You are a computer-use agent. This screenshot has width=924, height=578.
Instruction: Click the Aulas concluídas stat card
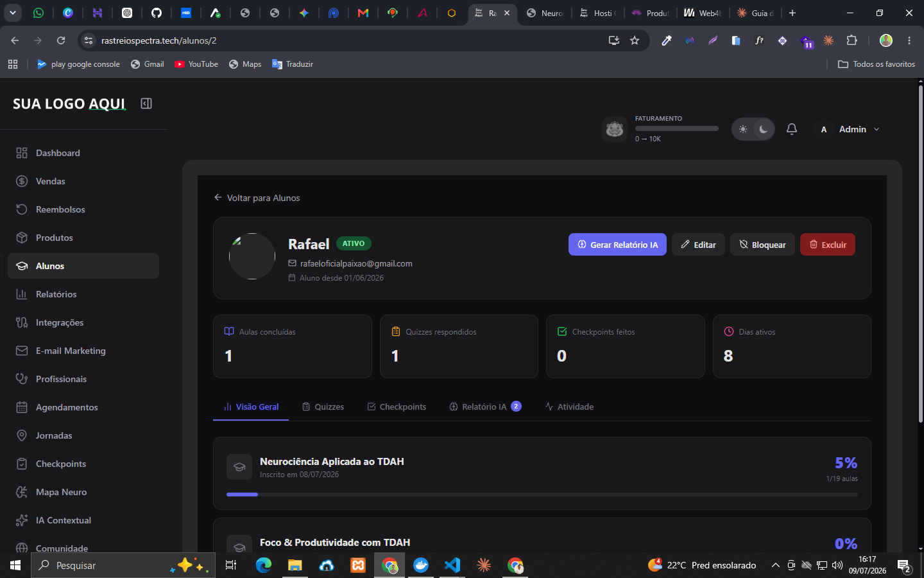(x=293, y=346)
